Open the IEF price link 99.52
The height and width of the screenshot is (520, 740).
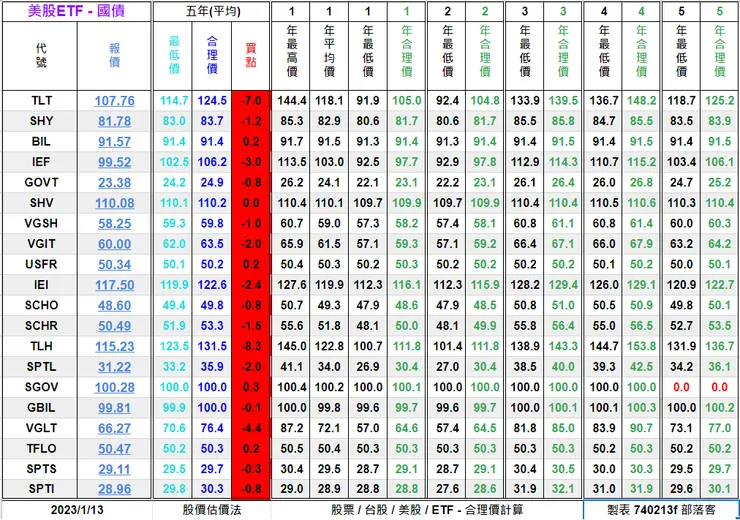(x=114, y=162)
